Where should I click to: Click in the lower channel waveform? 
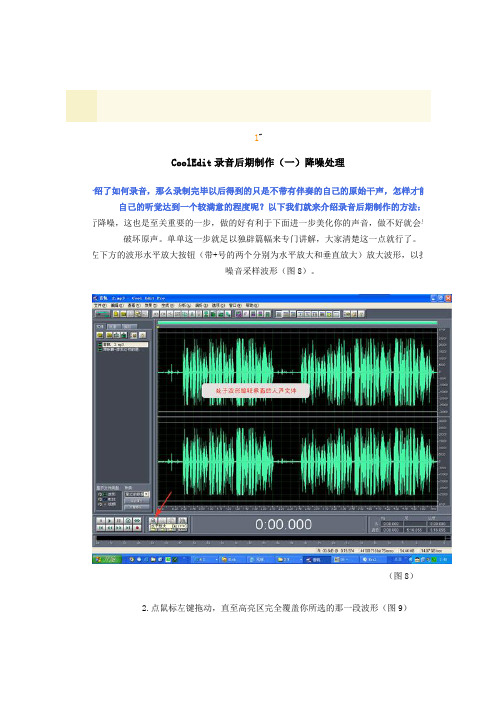297,461
